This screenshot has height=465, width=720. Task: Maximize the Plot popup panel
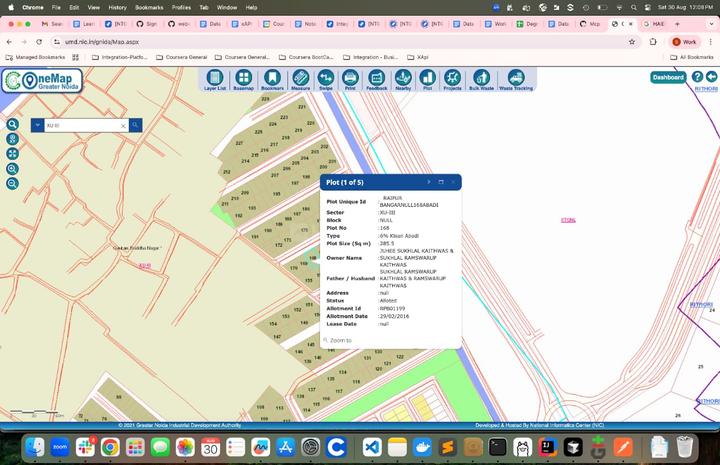[441, 182]
